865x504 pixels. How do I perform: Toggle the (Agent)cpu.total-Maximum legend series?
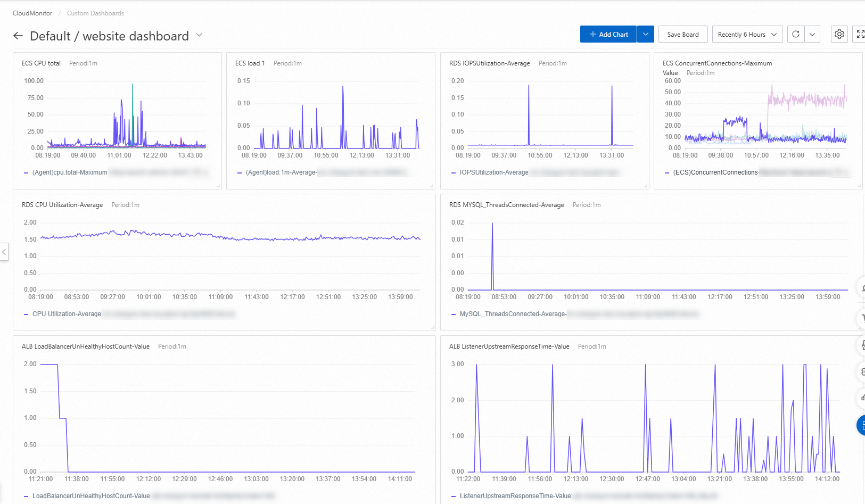[x=69, y=172]
